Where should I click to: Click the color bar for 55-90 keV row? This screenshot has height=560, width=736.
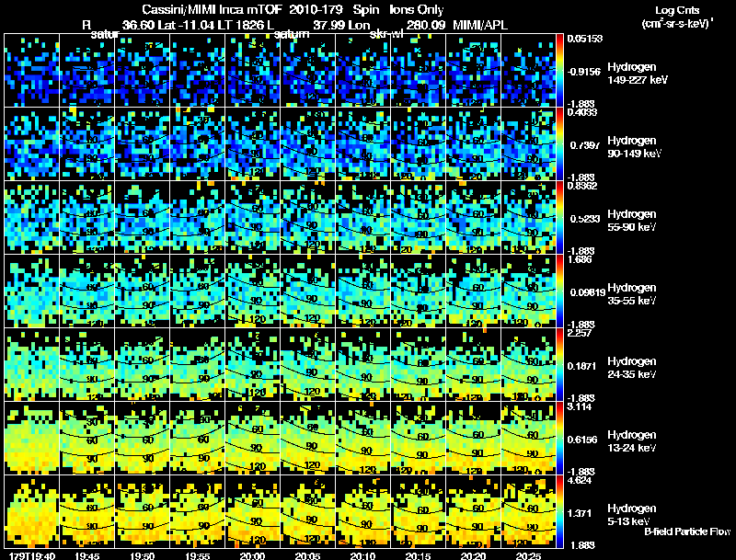[x=560, y=217]
